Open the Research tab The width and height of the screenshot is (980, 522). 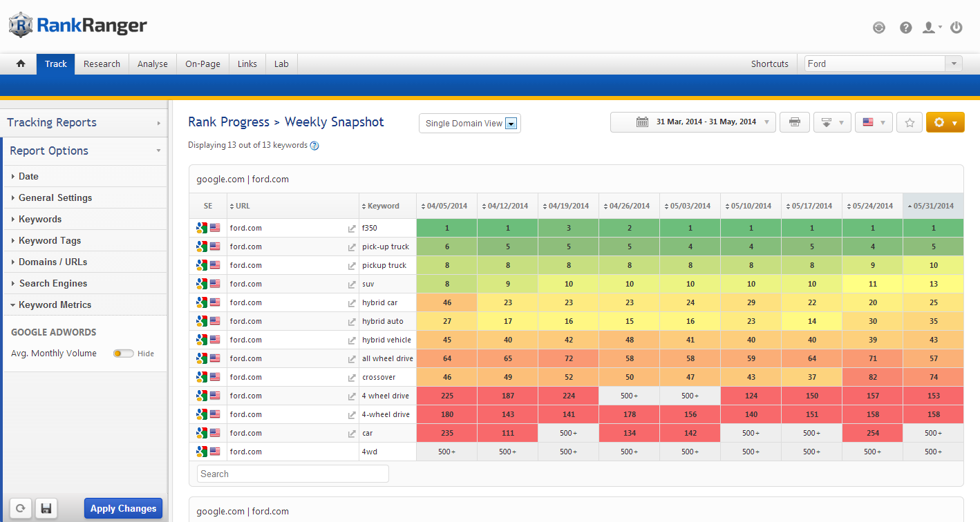pos(102,64)
